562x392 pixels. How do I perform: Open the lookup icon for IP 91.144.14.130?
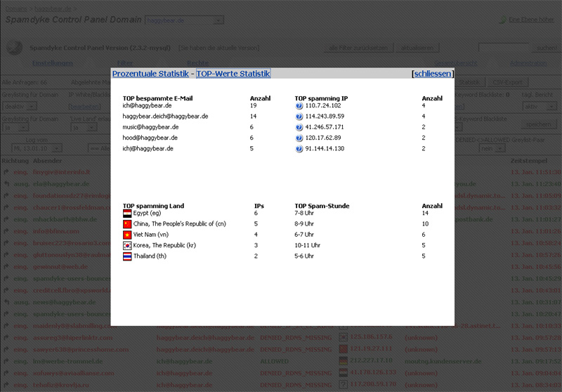click(299, 149)
